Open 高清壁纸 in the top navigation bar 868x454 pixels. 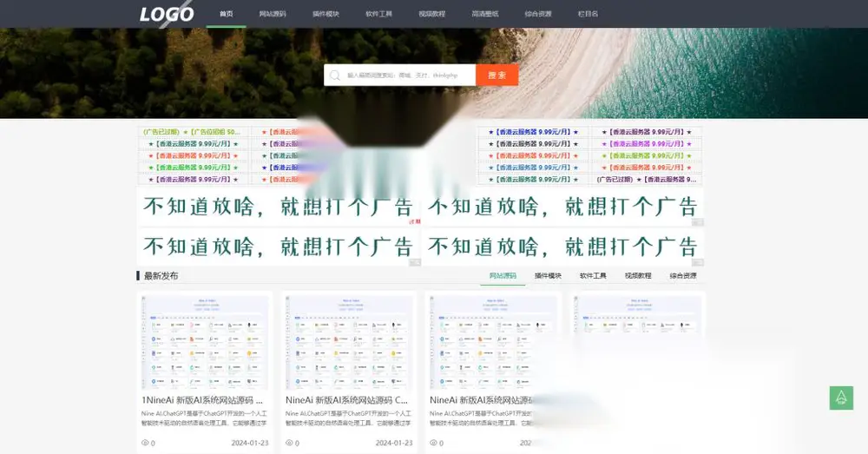tap(485, 14)
